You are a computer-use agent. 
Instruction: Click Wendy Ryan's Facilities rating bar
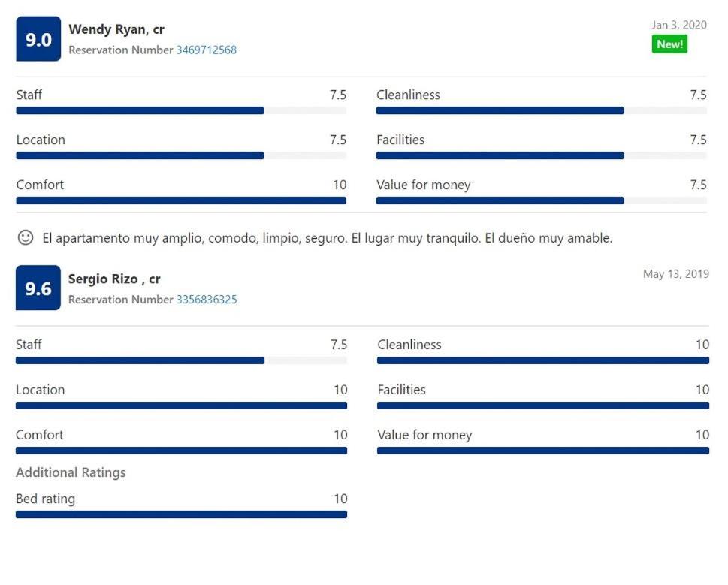click(542, 155)
